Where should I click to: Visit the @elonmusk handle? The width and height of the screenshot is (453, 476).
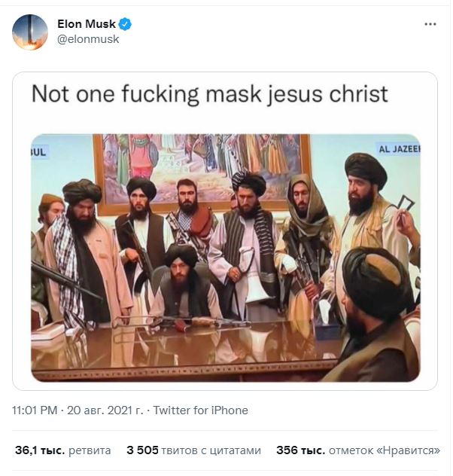88,39
